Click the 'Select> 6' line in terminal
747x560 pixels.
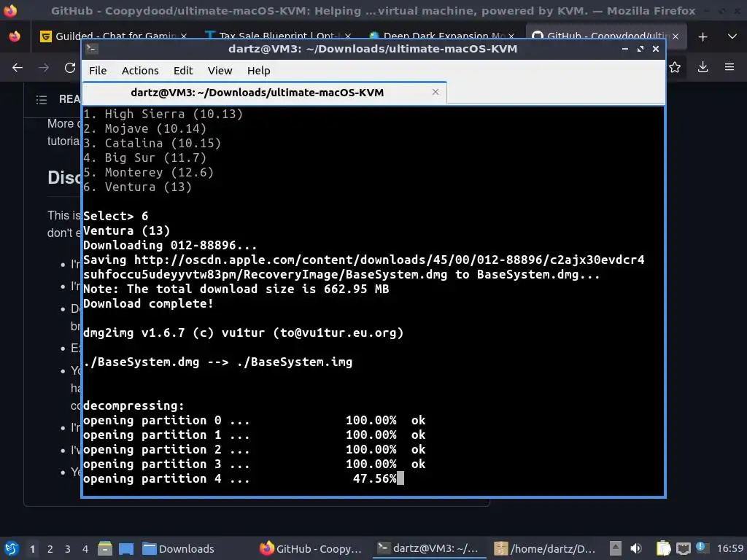(x=116, y=216)
